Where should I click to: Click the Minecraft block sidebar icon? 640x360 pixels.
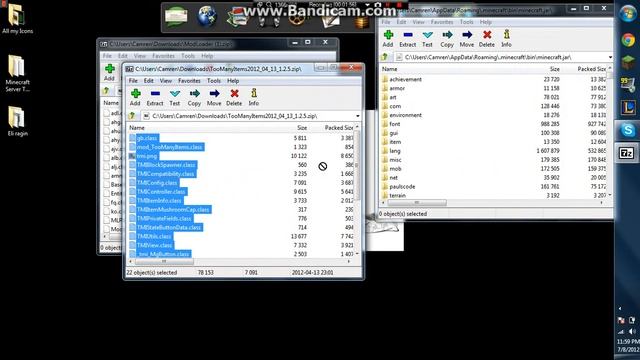coord(628,62)
